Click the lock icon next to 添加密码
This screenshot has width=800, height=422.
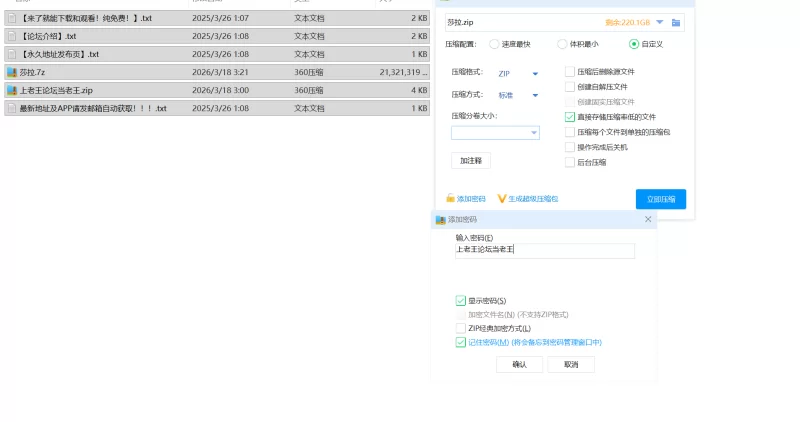(451, 199)
